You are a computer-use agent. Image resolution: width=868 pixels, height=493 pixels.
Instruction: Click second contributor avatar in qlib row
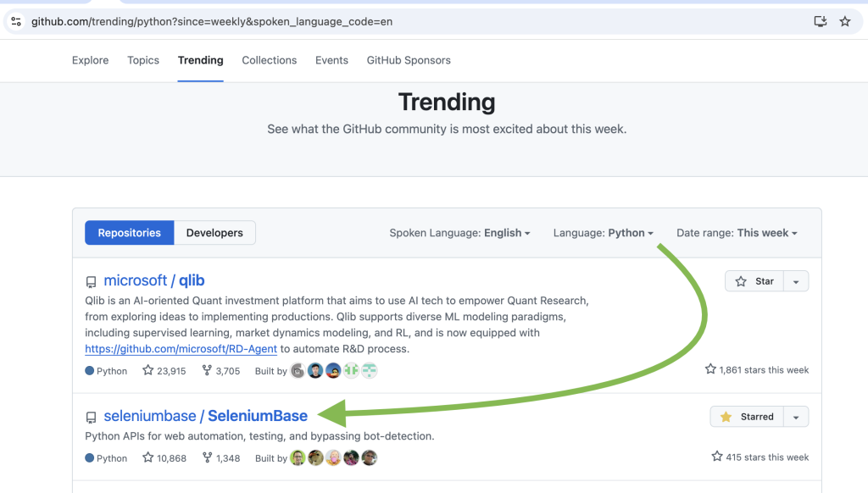[315, 371]
